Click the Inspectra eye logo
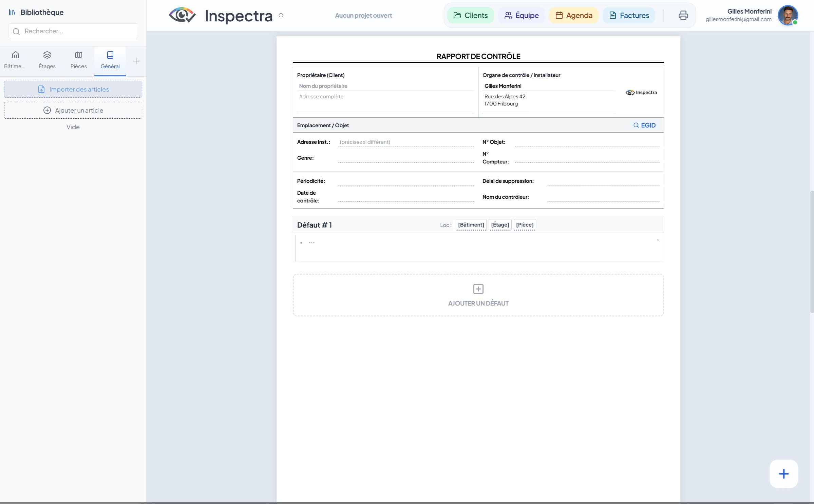This screenshot has width=814, height=504. point(182,15)
